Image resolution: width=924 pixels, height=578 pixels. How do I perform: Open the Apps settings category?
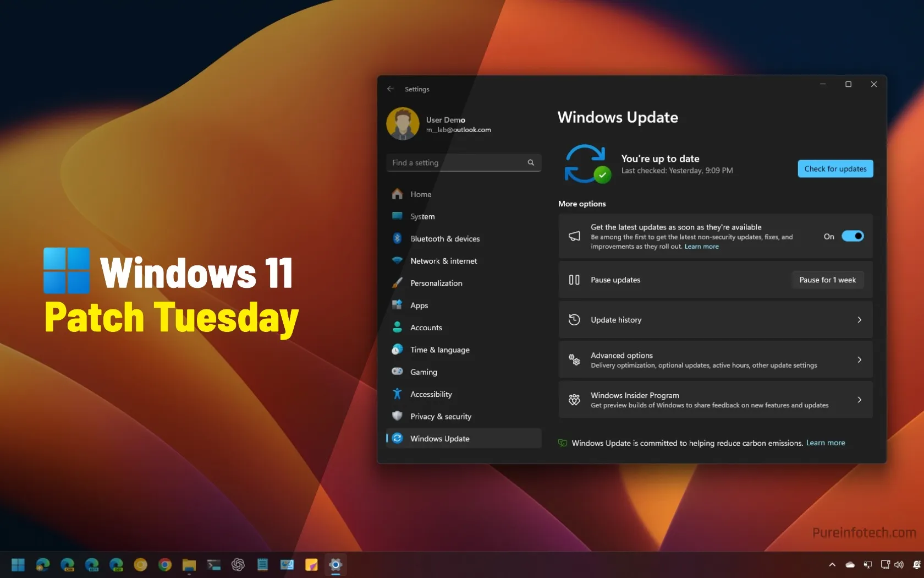pyautogui.click(x=464, y=305)
